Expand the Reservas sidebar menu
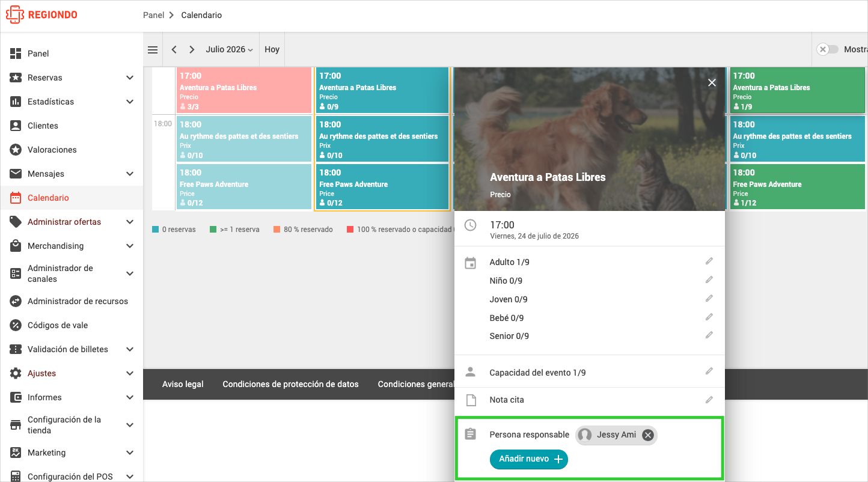Screen dimensions: 868x482 coord(130,78)
